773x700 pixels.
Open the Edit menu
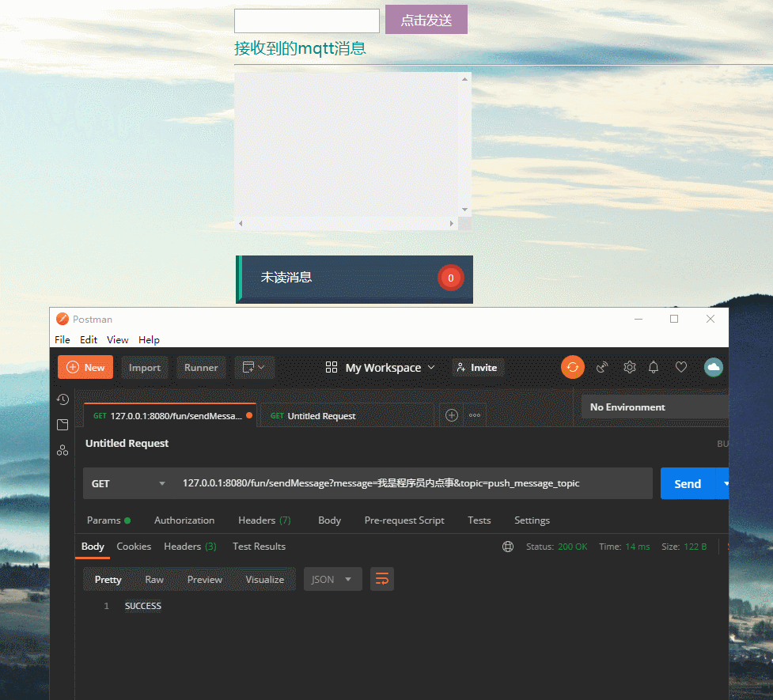tap(89, 339)
